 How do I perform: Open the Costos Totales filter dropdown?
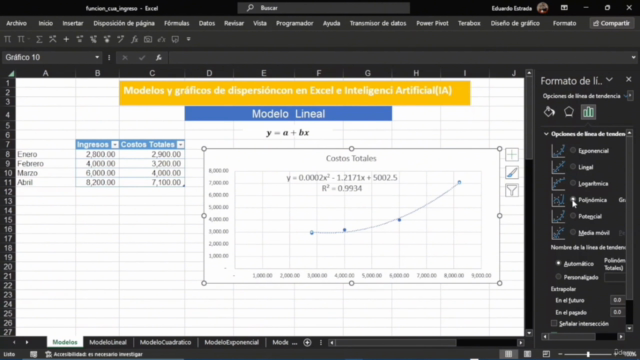[180, 144]
